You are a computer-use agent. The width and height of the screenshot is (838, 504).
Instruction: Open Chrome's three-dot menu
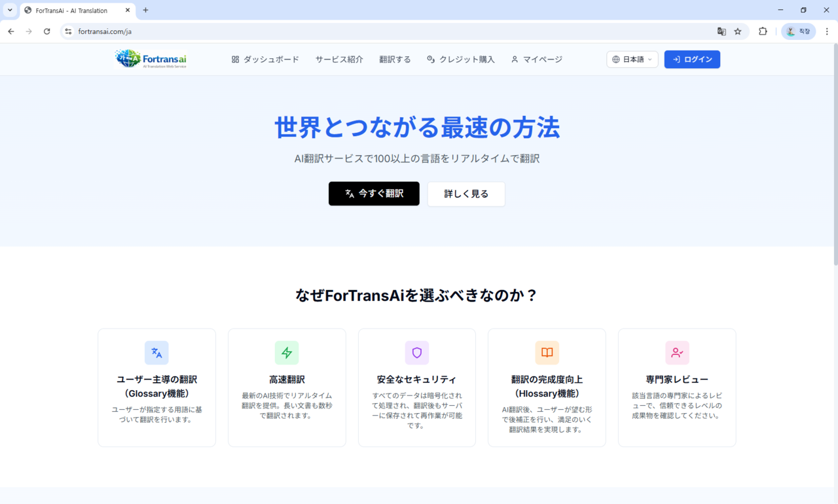[x=827, y=31]
